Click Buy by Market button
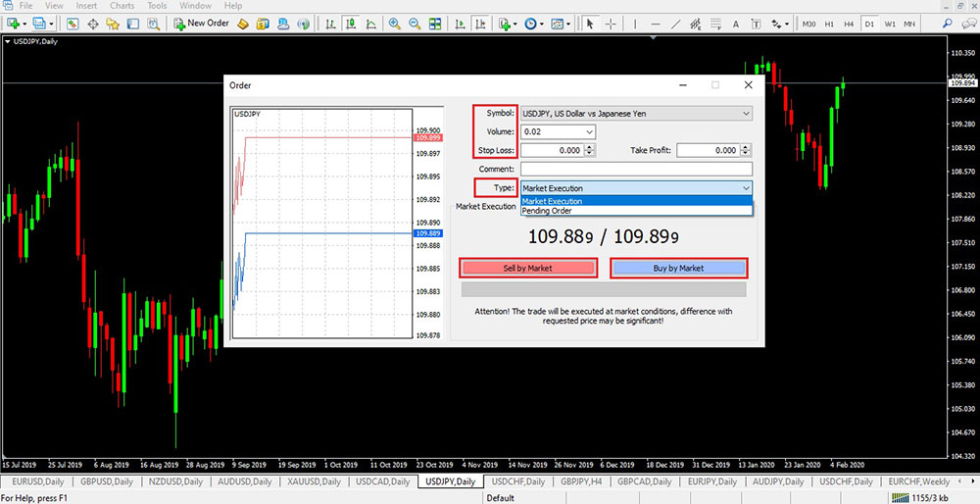 pyautogui.click(x=679, y=268)
